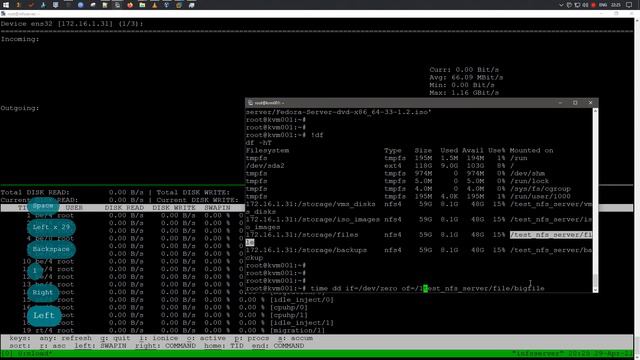Click the df -hT command line
The height and width of the screenshot is (360, 640).
pos(259,143)
